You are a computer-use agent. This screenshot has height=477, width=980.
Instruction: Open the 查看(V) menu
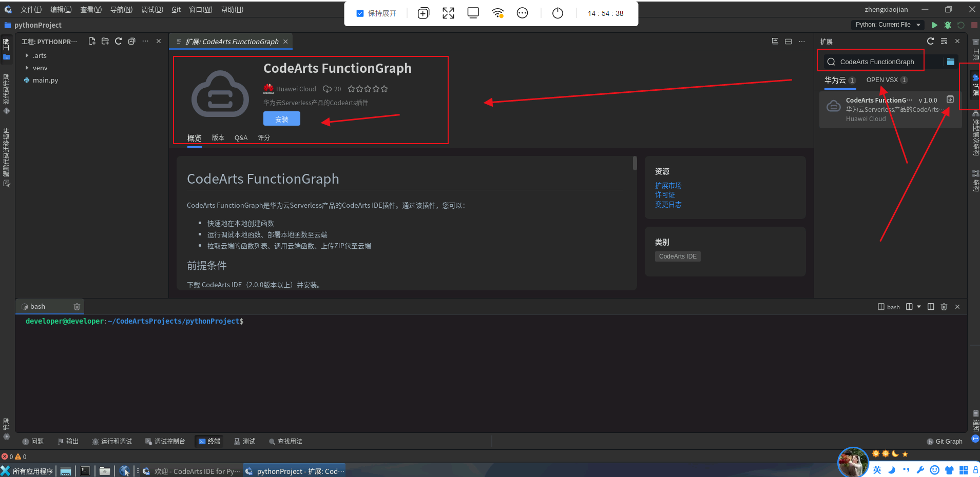click(x=91, y=10)
